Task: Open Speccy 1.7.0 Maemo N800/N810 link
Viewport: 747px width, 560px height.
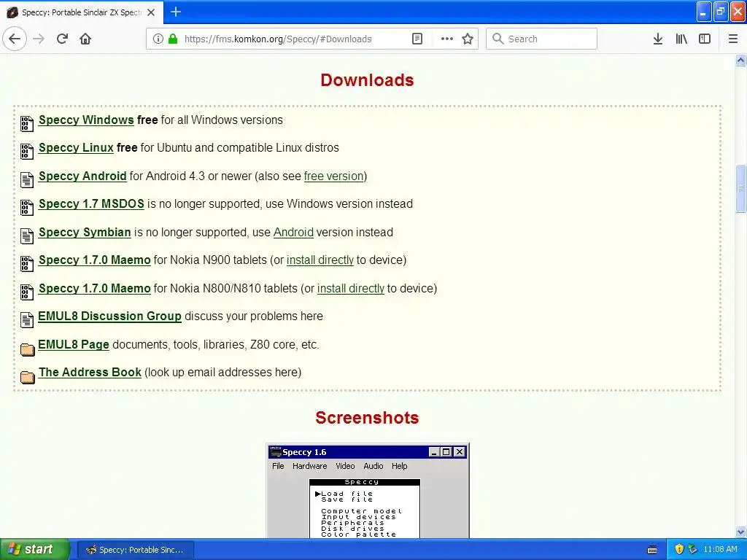Action: click(95, 289)
